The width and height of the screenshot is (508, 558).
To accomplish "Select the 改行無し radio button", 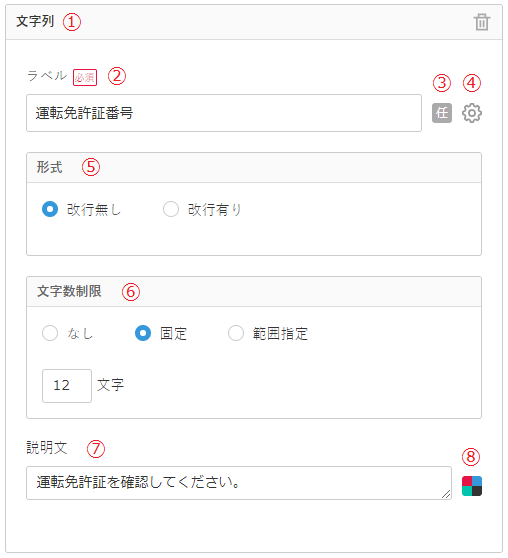I will (50, 209).
